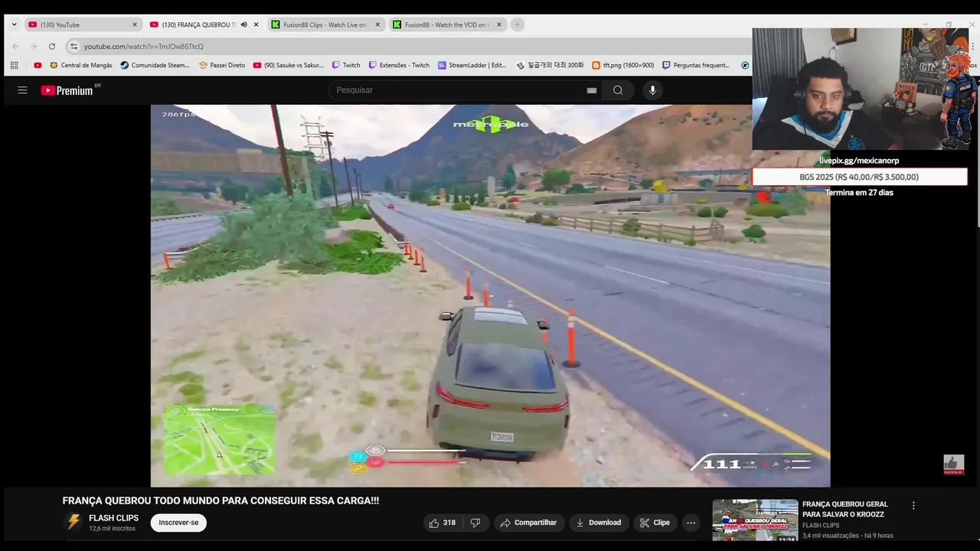Mute the tab via speaker icon
The height and width of the screenshot is (551, 980).
(x=243, y=24)
